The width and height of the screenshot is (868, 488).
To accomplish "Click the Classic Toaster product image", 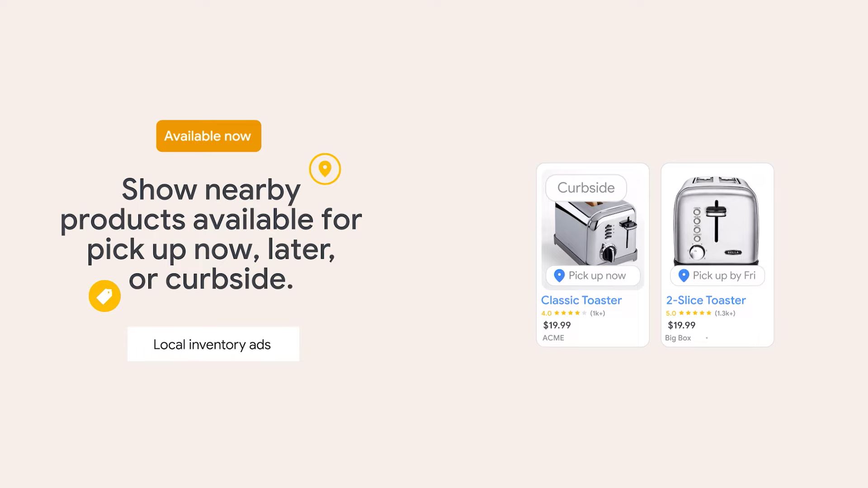I will [593, 230].
